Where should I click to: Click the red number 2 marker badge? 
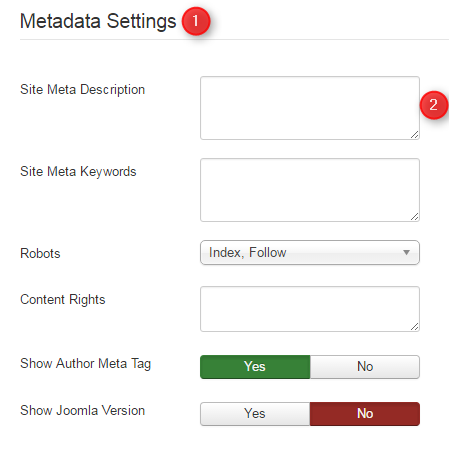coord(434,105)
